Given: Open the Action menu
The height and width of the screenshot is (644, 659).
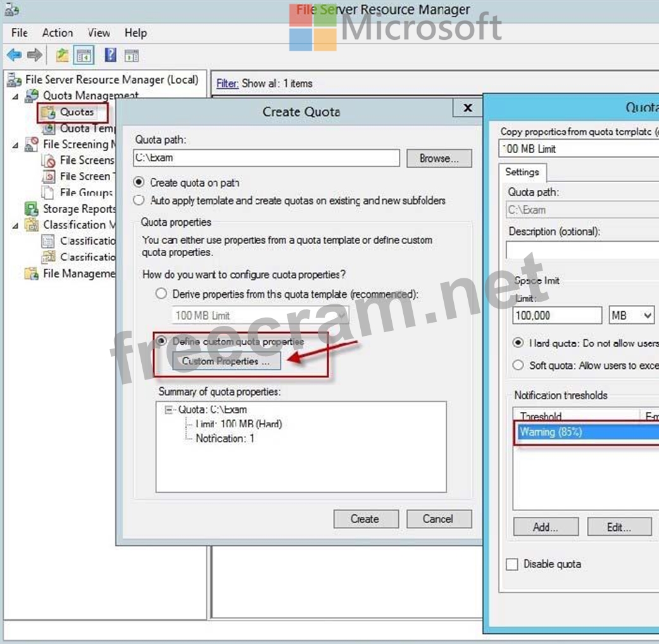Looking at the screenshot, I should pos(58,33).
